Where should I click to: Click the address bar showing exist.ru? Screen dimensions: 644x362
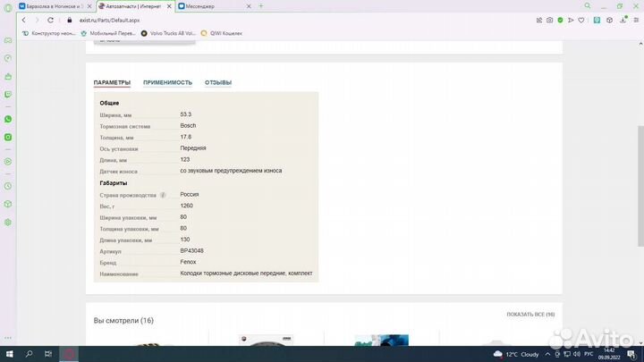pyautogui.click(x=268, y=20)
